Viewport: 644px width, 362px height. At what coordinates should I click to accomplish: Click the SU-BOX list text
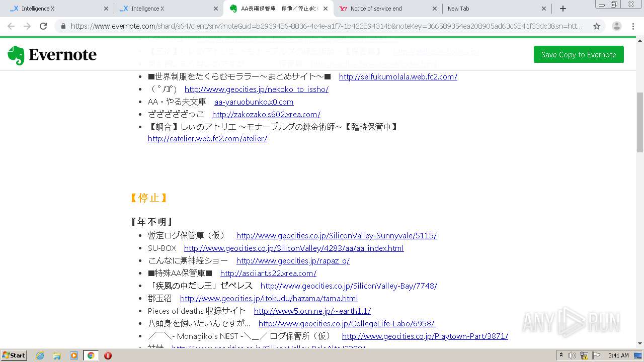[162, 248]
